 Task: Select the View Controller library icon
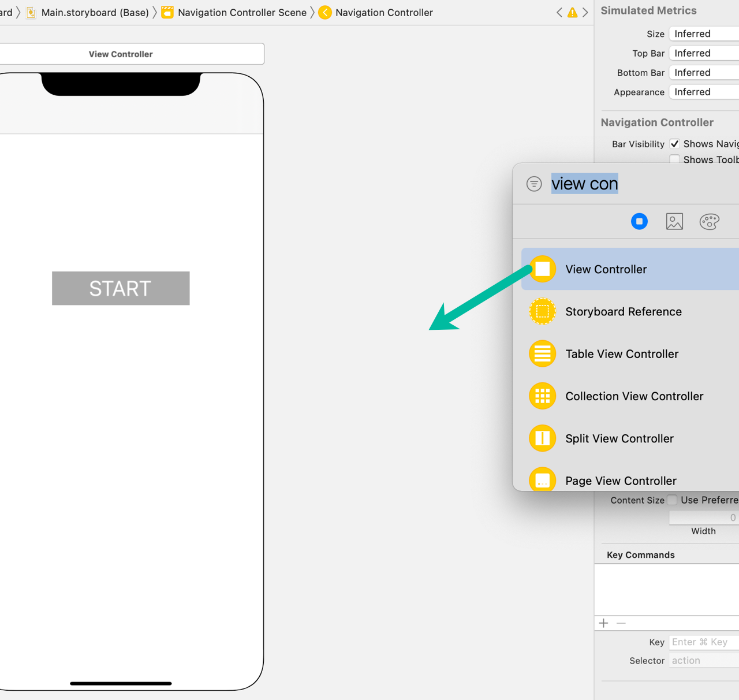[542, 269]
